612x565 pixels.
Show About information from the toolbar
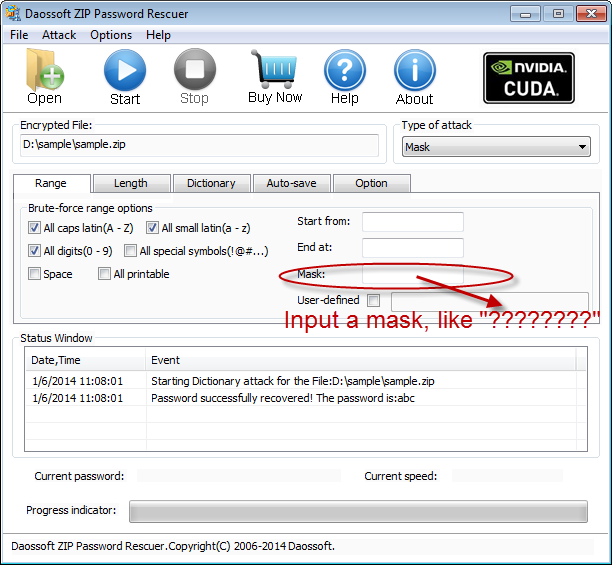click(415, 77)
